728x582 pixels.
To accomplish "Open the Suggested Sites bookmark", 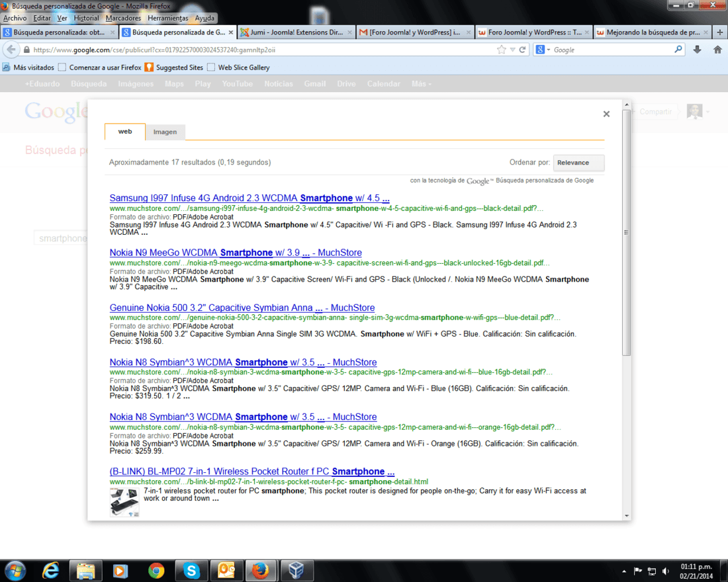I will [x=174, y=67].
